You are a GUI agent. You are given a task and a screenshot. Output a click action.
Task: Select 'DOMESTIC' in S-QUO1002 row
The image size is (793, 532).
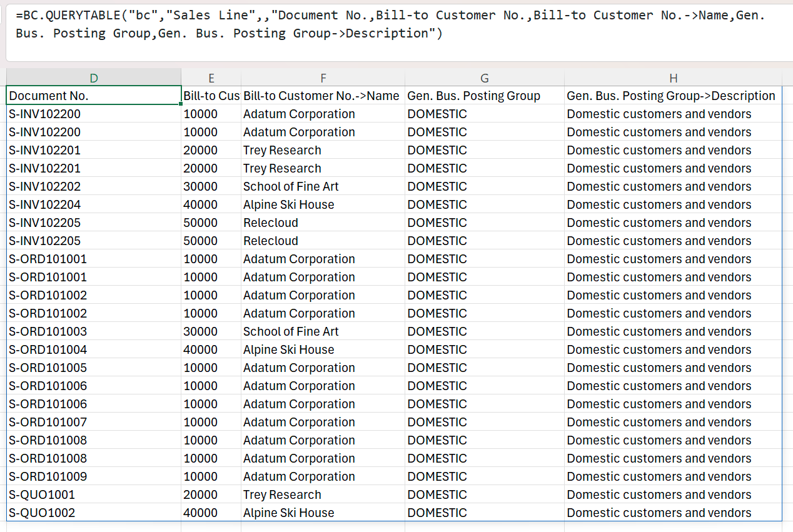[485, 513]
